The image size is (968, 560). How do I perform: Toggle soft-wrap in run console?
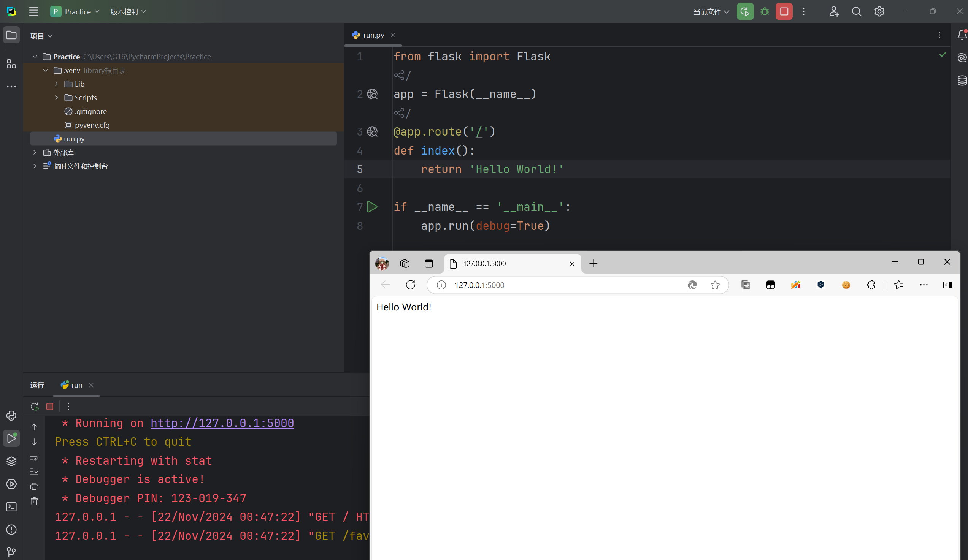pyautogui.click(x=34, y=457)
